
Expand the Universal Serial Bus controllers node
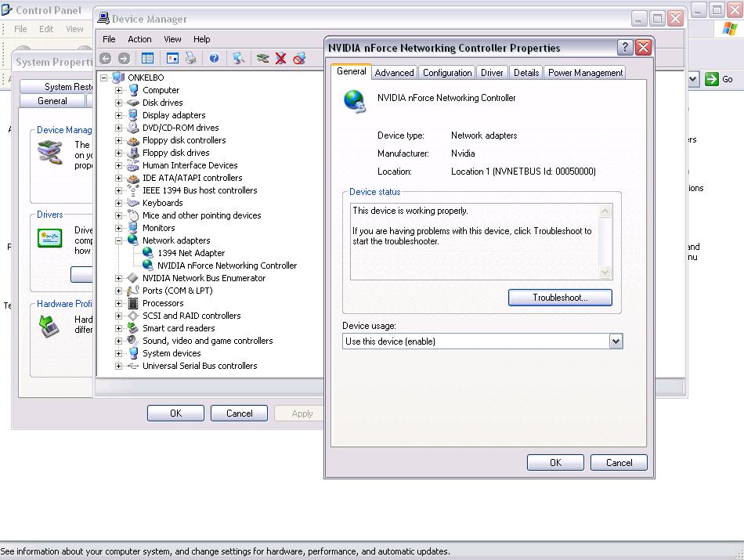[118, 366]
